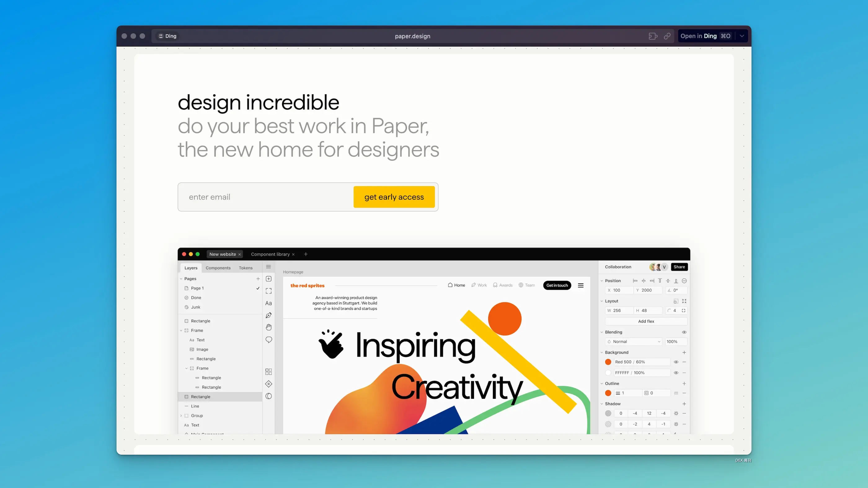Click the get early access button
Image resolution: width=868 pixels, height=488 pixels.
coord(393,197)
